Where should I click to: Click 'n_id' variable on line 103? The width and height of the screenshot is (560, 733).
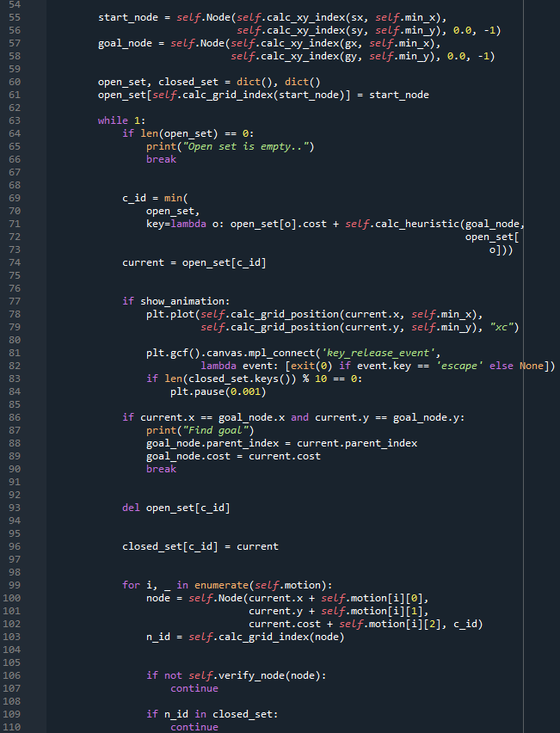click(158, 637)
